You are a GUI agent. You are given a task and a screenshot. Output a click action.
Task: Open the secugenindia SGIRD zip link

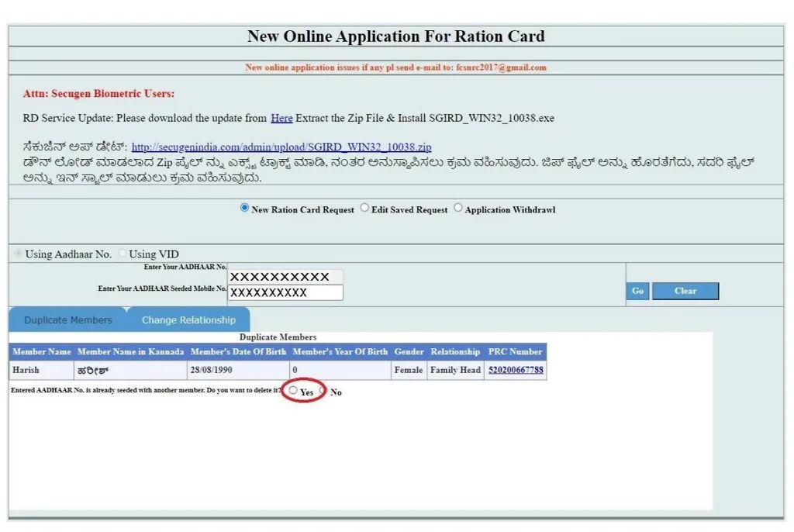pos(281,147)
